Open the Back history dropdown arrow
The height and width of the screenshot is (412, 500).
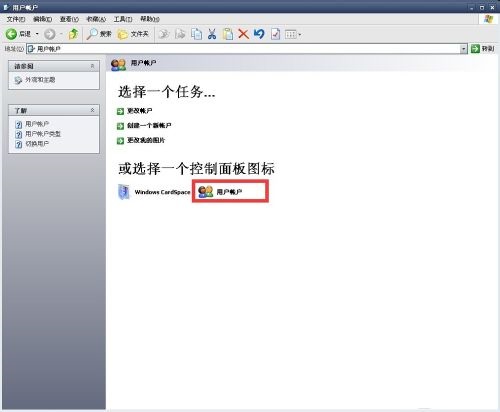coord(37,34)
